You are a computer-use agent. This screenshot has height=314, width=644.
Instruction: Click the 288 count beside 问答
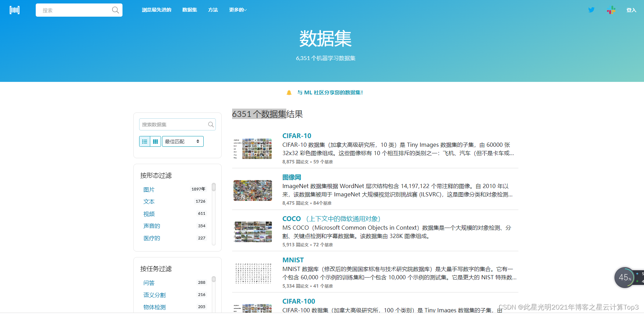[x=202, y=282]
